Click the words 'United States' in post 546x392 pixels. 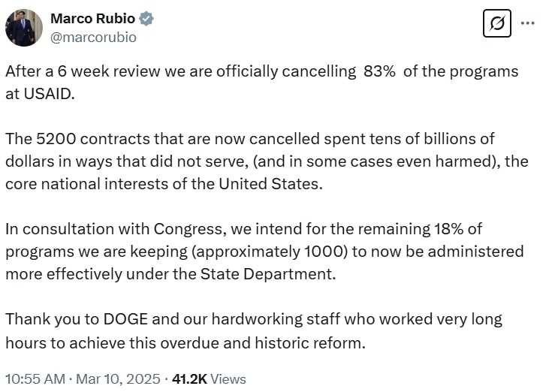click(x=268, y=184)
